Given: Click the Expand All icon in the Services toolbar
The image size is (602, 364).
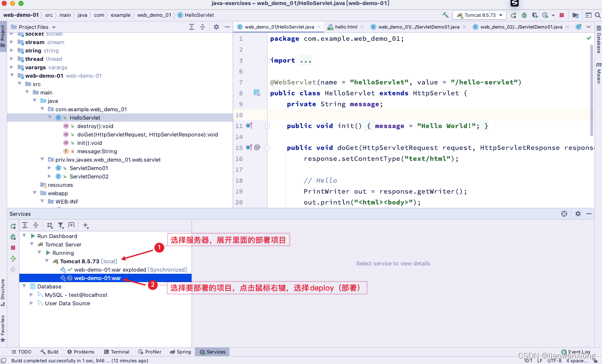Looking at the screenshot, I should (x=25, y=225).
